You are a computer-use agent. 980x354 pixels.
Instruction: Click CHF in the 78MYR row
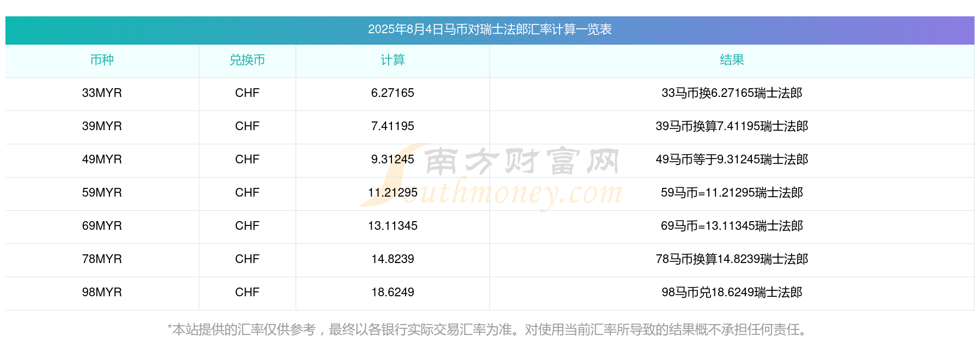(247, 259)
